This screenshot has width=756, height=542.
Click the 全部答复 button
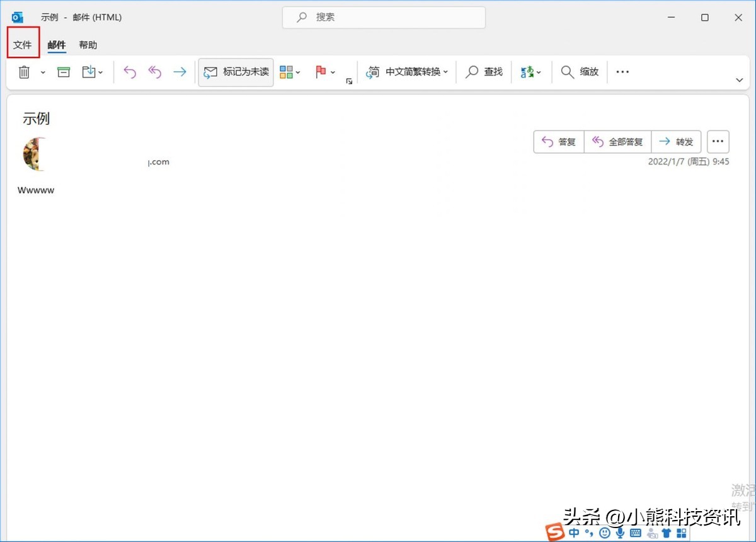(618, 141)
